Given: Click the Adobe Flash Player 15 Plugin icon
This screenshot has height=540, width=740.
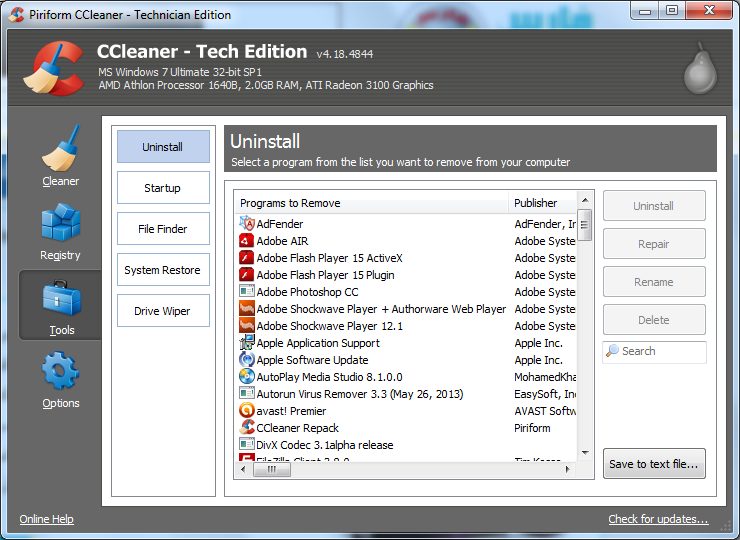Looking at the screenshot, I should point(247,275).
